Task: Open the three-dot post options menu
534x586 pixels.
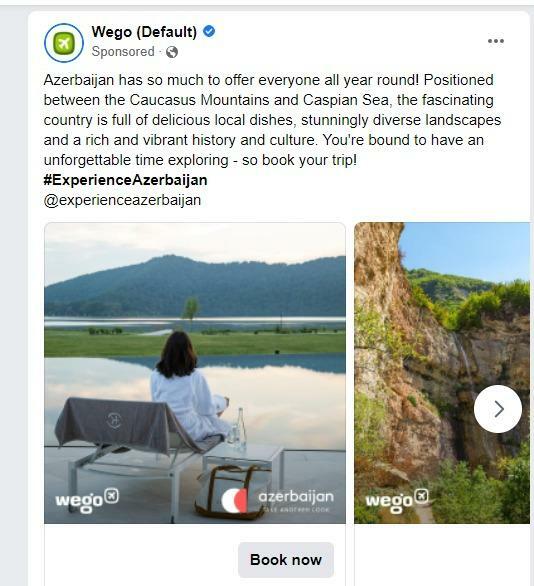Action: (x=496, y=41)
